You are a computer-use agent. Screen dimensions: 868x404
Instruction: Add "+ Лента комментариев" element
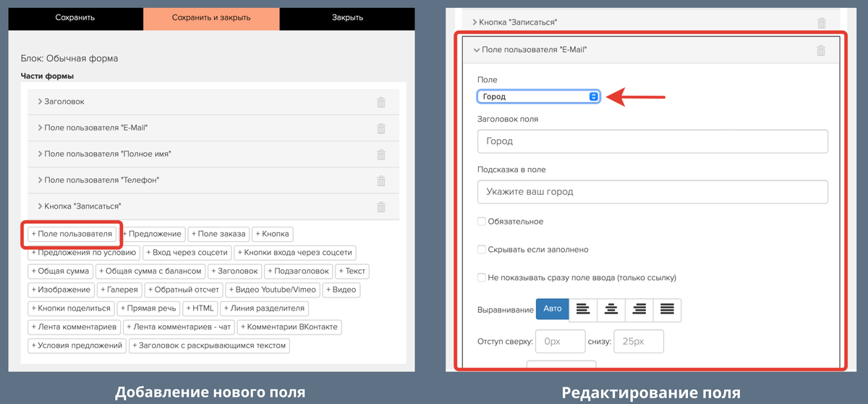point(75,327)
